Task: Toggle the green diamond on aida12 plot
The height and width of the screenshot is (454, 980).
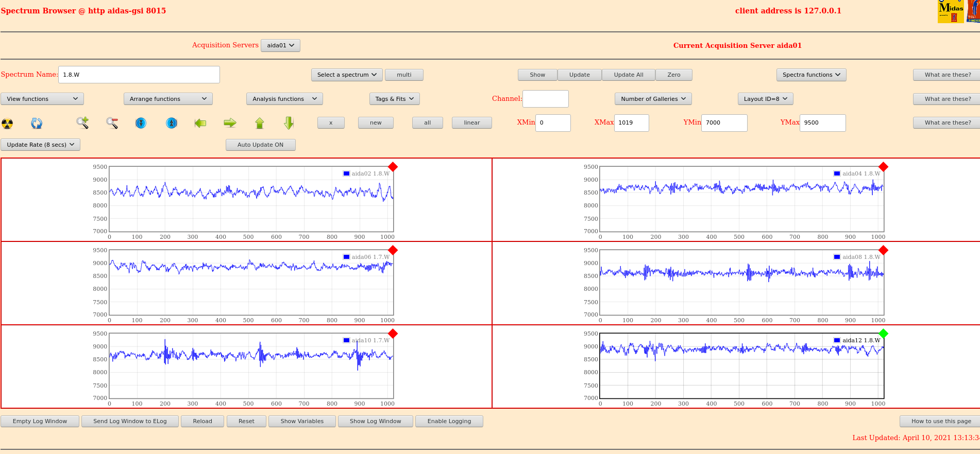Action: click(x=883, y=334)
